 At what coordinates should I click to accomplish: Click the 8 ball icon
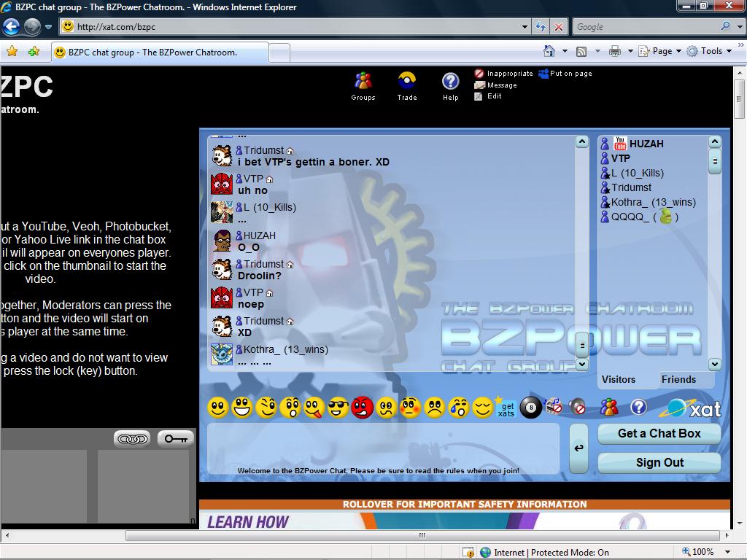pyautogui.click(x=531, y=408)
